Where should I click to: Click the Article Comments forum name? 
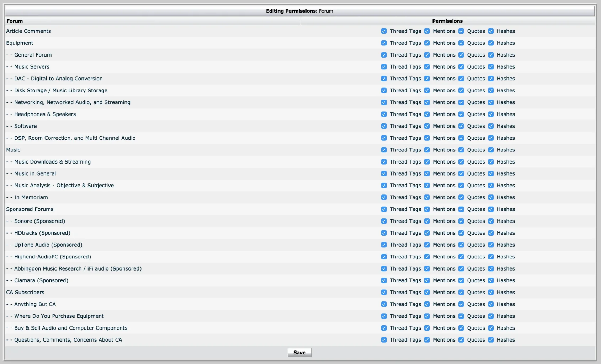point(28,31)
